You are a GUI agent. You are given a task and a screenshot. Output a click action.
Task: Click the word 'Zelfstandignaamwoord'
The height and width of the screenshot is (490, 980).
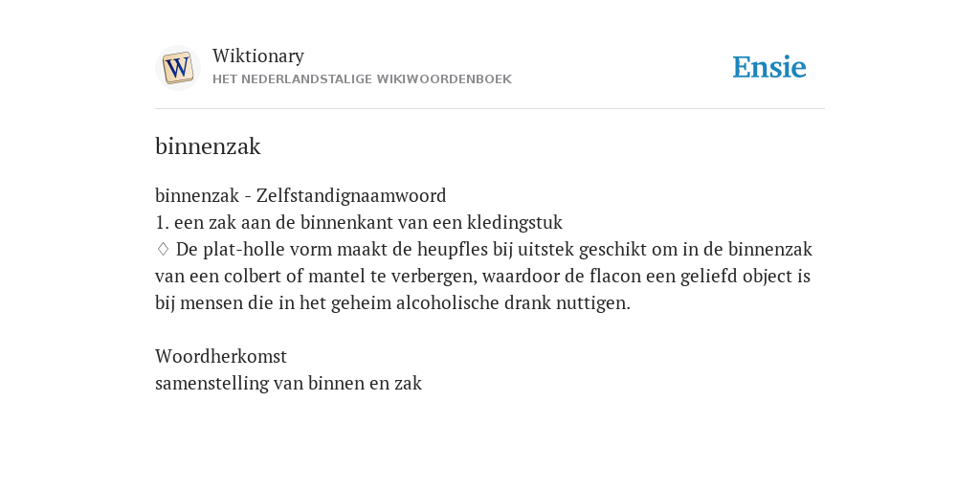click(x=351, y=195)
